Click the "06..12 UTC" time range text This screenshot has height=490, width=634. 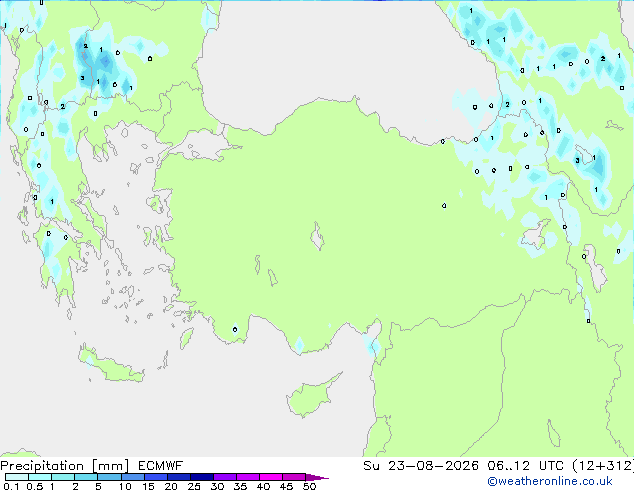[525, 466]
